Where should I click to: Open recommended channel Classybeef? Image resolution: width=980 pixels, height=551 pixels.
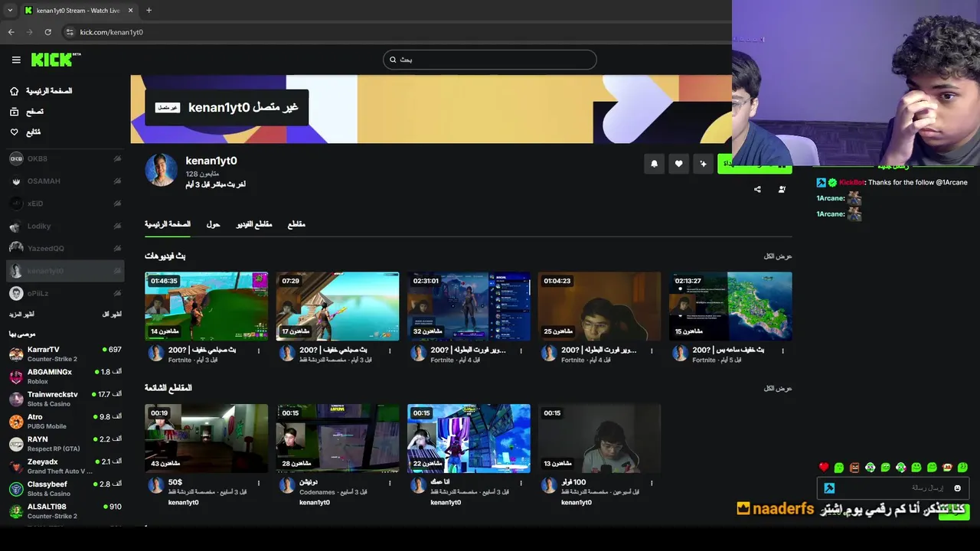point(65,488)
